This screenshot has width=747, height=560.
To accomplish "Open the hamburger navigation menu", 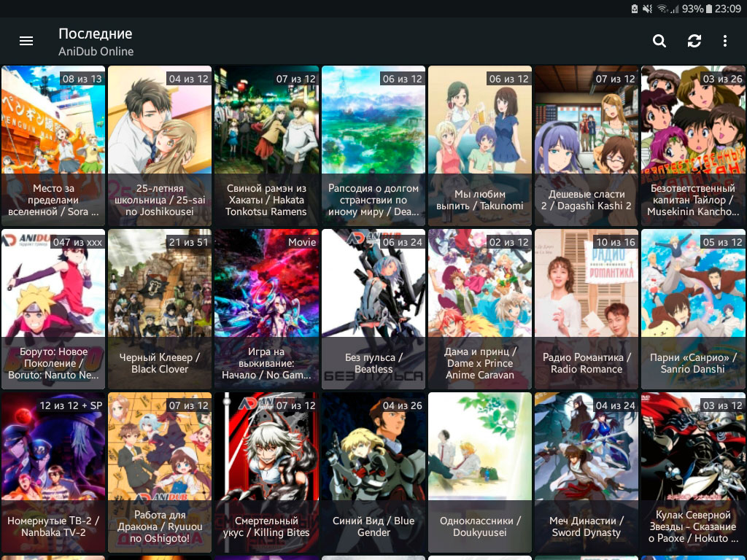I will coord(26,41).
